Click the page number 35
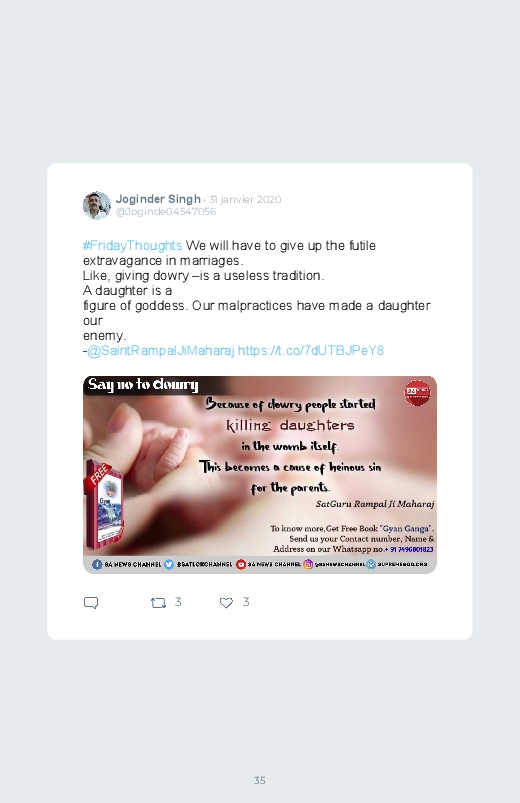 260,780
